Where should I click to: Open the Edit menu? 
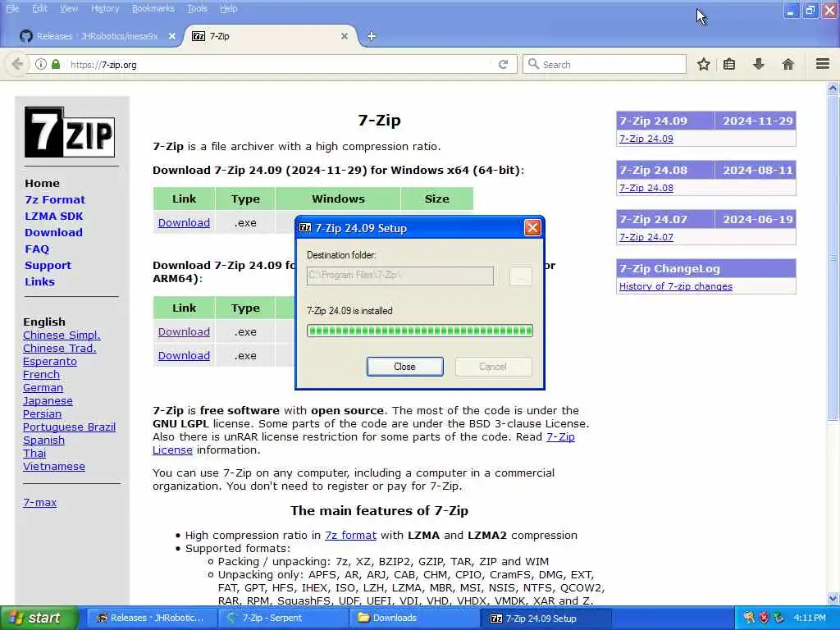39,8
